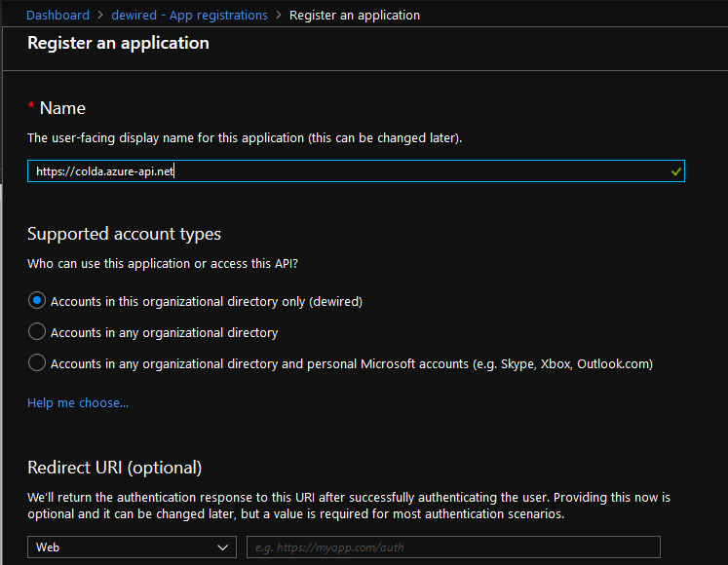Click the dropdown arrow next to Web
The image size is (728, 565).
pyautogui.click(x=223, y=546)
